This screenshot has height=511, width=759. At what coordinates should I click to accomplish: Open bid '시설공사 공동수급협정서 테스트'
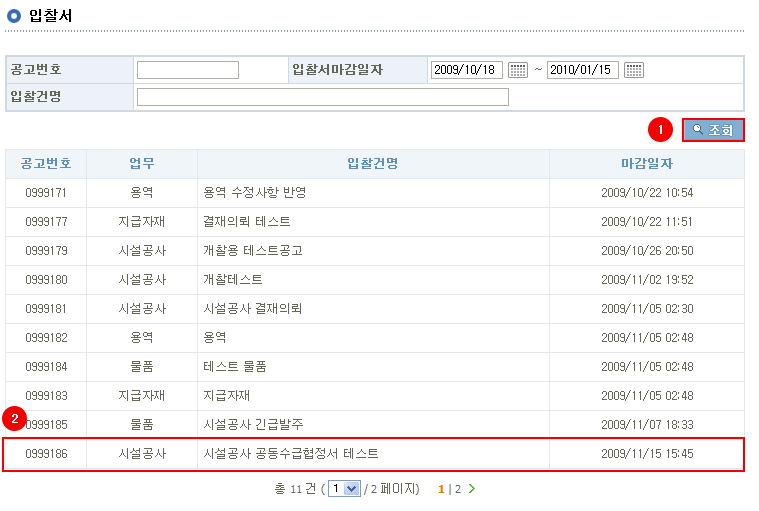pyautogui.click(x=290, y=454)
